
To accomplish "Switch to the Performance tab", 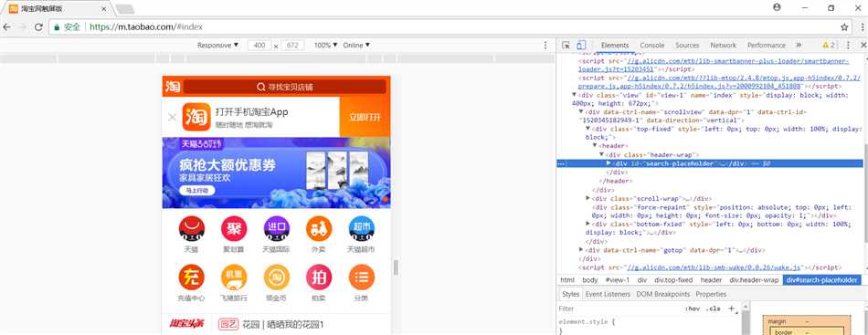I will click(x=767, y=46).
